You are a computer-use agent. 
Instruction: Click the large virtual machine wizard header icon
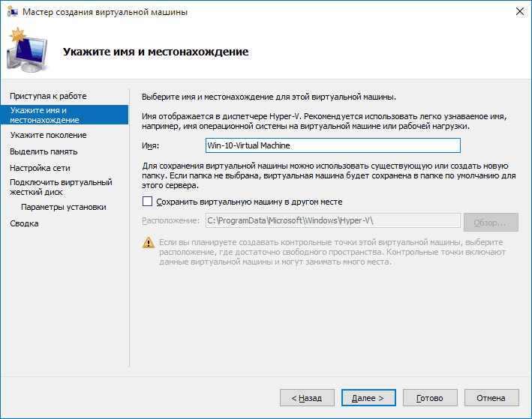pyautogui.click(x=30, y=51)
